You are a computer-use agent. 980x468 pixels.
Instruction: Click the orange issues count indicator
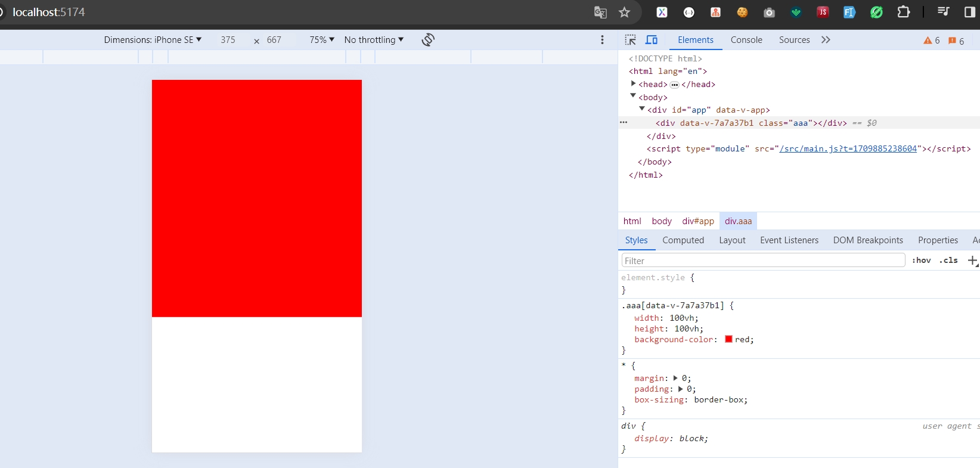(x=956, y=41)
